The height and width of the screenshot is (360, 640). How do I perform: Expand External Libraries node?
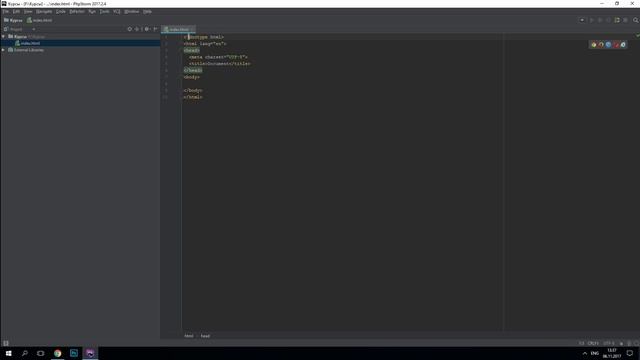coord(3,50)
